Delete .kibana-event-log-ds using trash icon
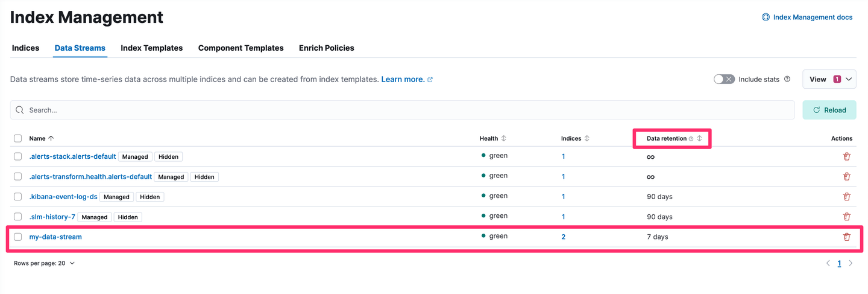The width and height of the screenshot is (868, 294). [846, 196]
